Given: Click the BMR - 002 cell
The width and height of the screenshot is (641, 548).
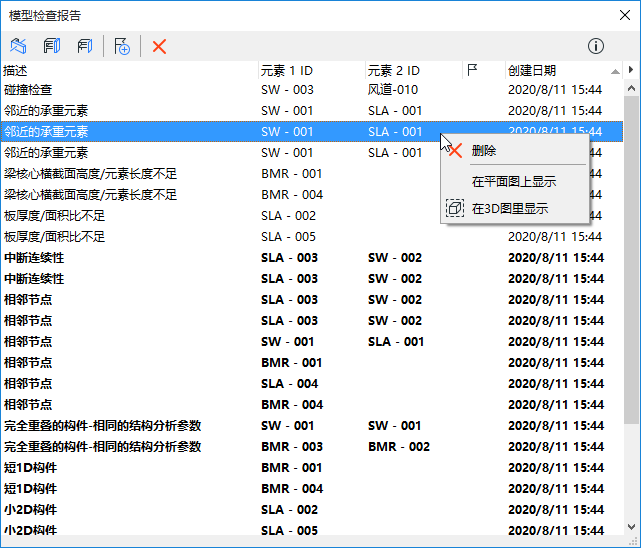Looking at the screenshot, I should pos(399,447).
